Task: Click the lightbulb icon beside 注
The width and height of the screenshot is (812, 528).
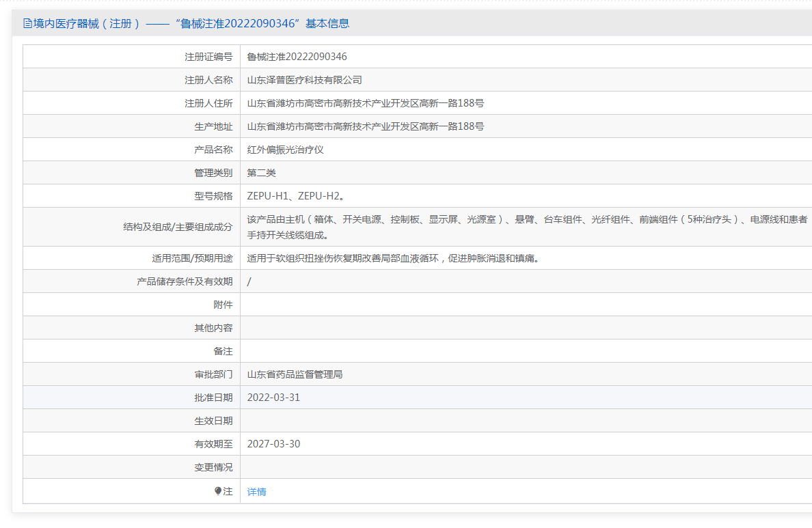Action: [218, 491]
